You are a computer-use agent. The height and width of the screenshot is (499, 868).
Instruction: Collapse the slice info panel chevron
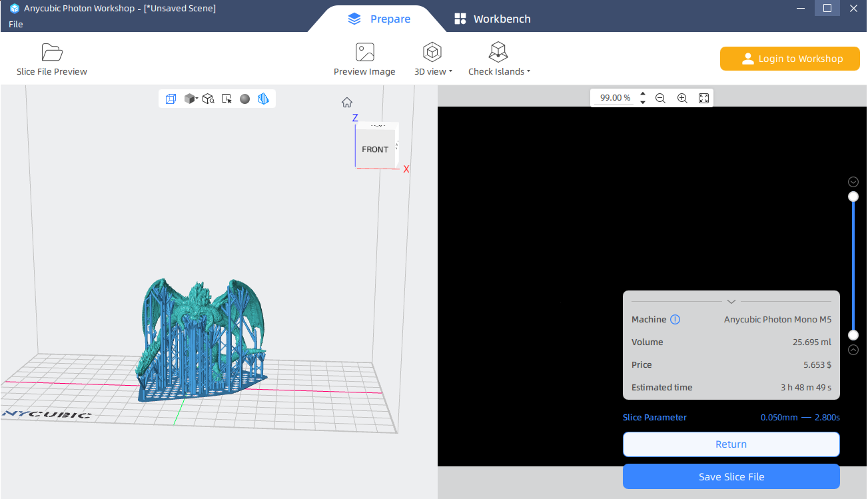(x=731, y=301)
